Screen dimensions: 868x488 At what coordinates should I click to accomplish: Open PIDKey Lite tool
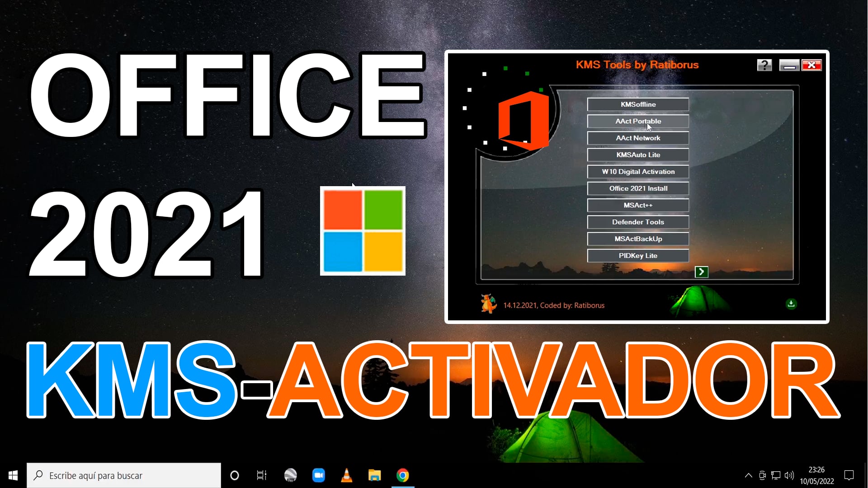(x=638, y=256)
